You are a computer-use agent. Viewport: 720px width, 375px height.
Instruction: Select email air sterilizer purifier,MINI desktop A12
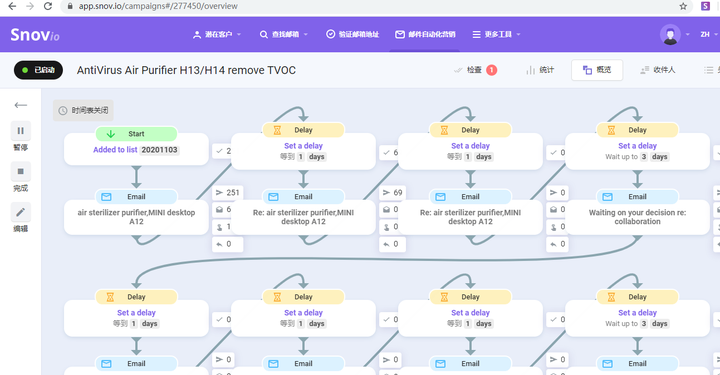click(x=136, y=217)
